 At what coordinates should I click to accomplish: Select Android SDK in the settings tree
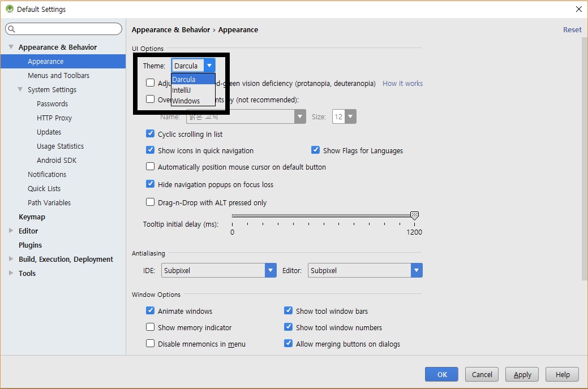(57, 160)
